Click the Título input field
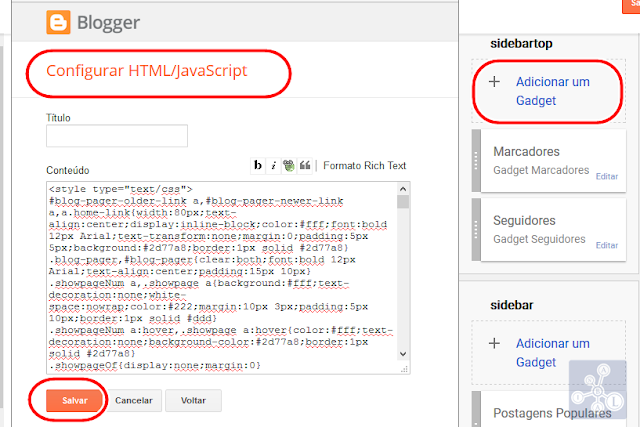The height and width of the screenshot is (427, 640). coord(117,136)
